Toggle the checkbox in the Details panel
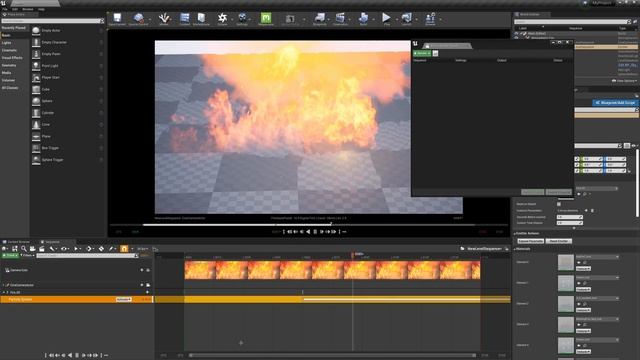640x360 pixels. pos(559,204)
